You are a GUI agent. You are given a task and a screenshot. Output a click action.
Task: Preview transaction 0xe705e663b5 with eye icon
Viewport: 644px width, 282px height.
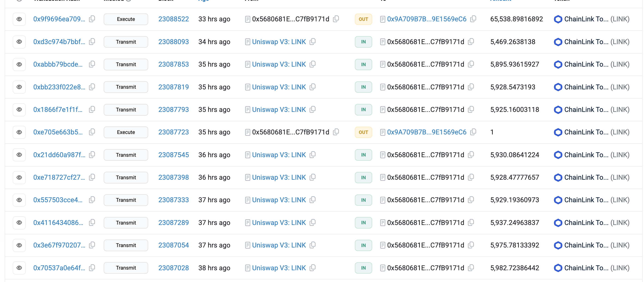[19, 132]
